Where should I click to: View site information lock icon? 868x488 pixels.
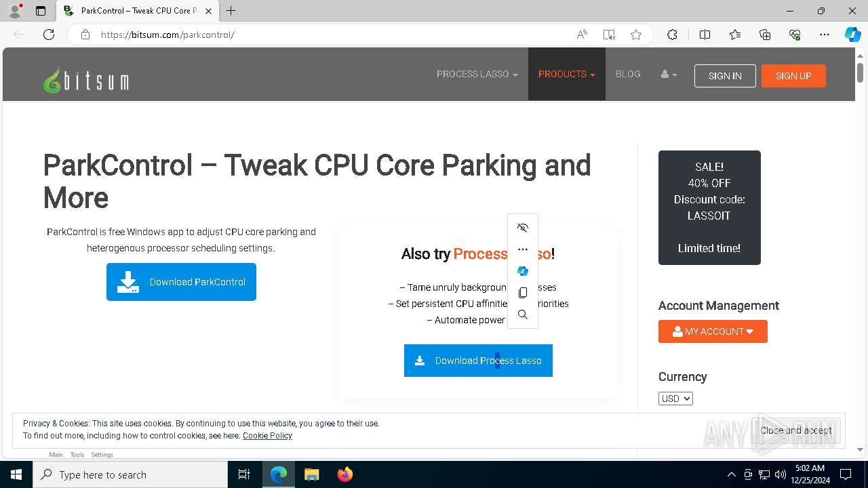pos(85,35)
